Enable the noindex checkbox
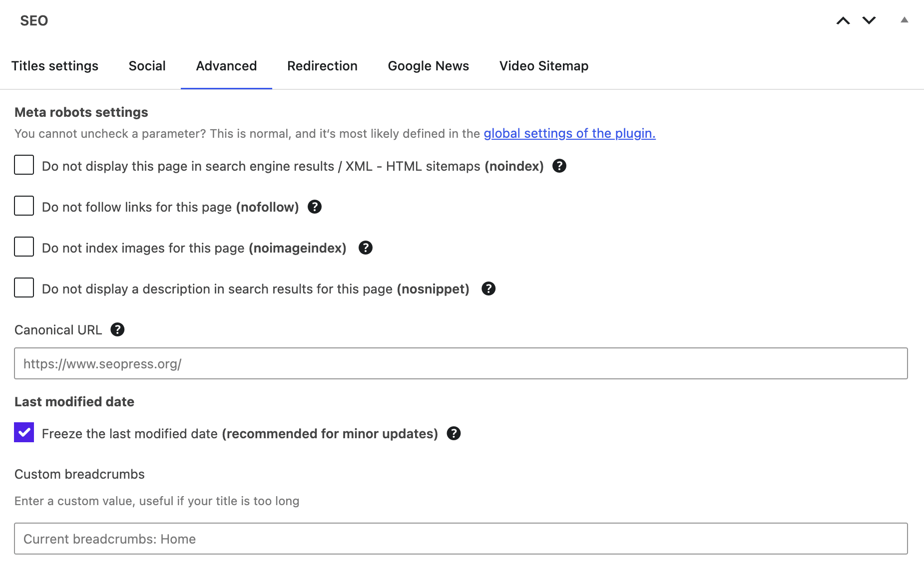Screen dimensions: 924x578 [24, 165]
